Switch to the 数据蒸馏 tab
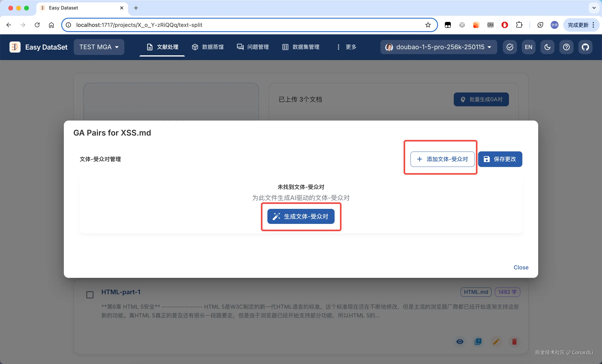 click(x=208, y=47)
